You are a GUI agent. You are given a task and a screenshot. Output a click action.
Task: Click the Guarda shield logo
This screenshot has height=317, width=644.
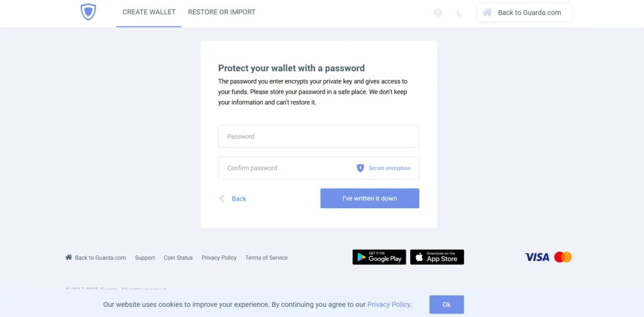tap(88, 12)
